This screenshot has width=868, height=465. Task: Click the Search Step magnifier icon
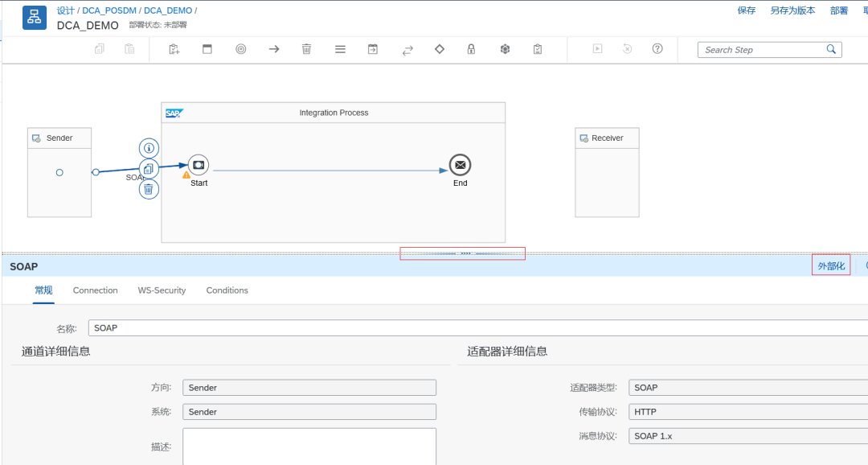pyautogui.click(x=831, y=49)
